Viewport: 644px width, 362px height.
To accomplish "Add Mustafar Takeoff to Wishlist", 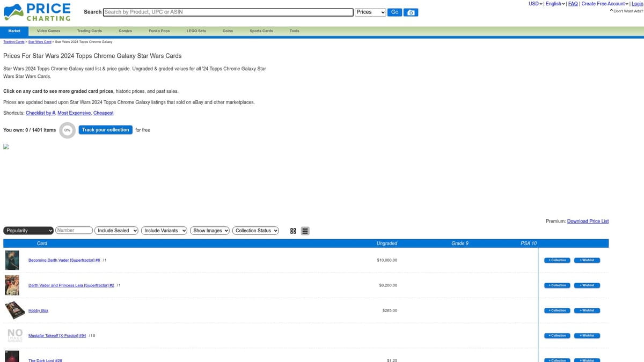I will [587, 336].
